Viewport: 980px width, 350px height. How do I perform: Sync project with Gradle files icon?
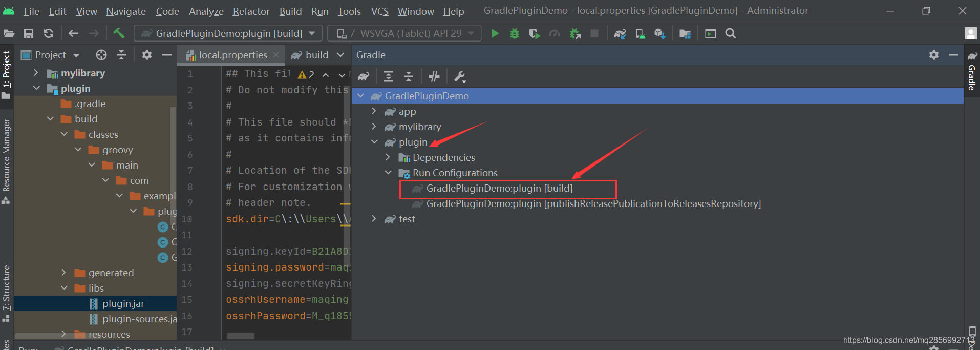(620, 34)
